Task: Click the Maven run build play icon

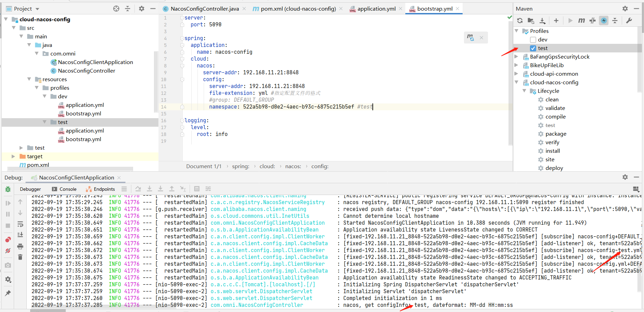Action: [x=570, y=21]
